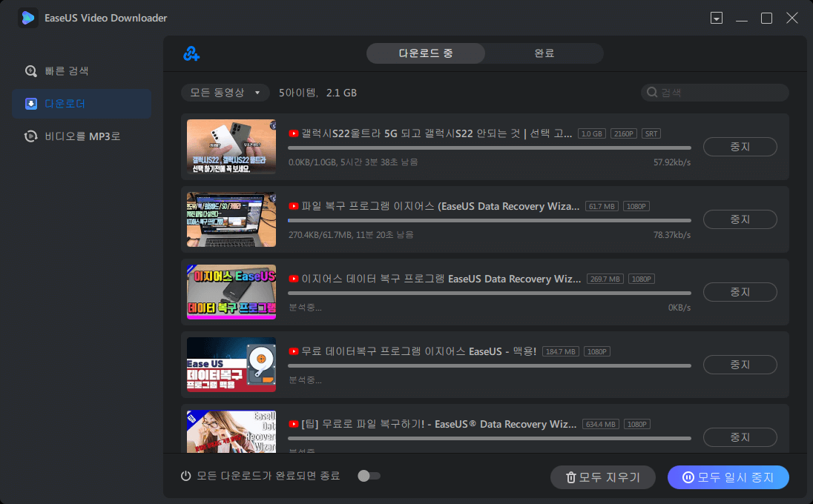The image size is (813, 504).
Task: Toggle shutdown after all downloads complete
Action: click(369, 476)
